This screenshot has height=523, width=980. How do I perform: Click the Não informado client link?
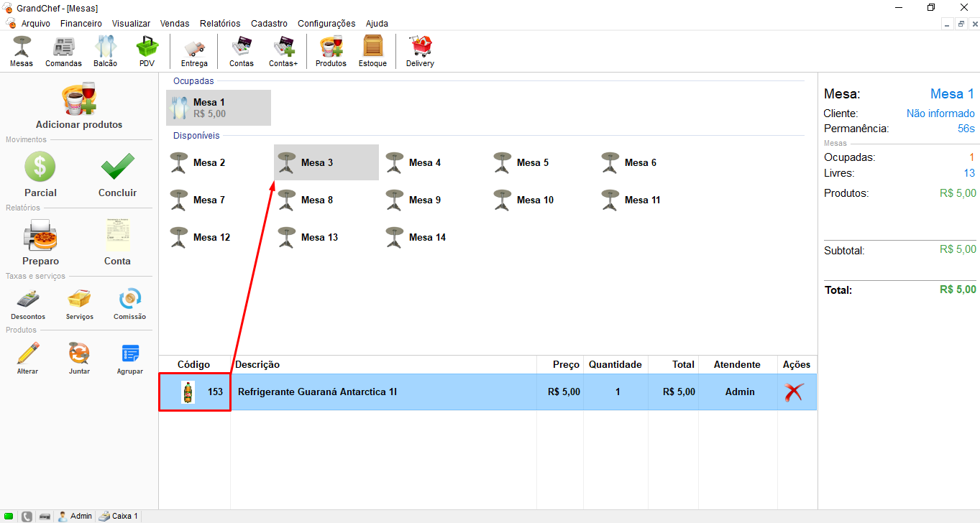[x=940, y=114]
